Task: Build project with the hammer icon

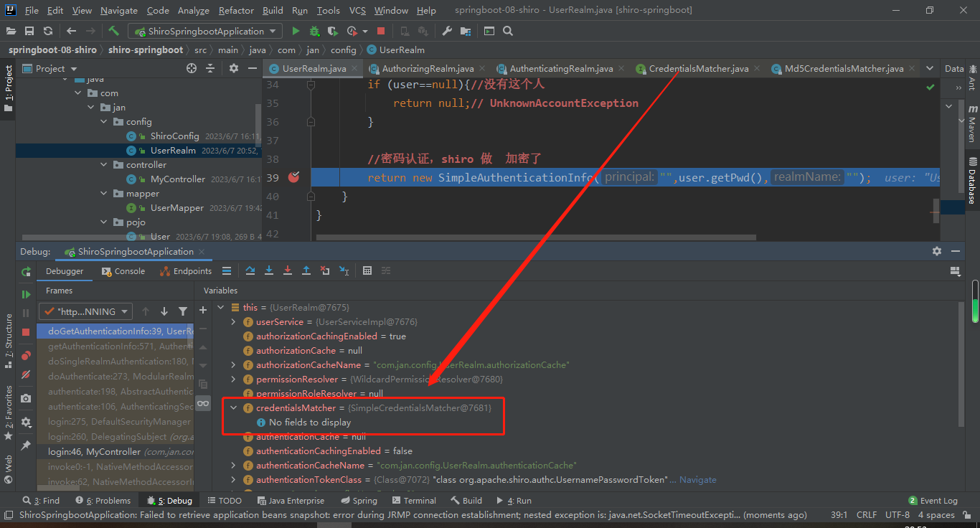Action: coord(113,31)
